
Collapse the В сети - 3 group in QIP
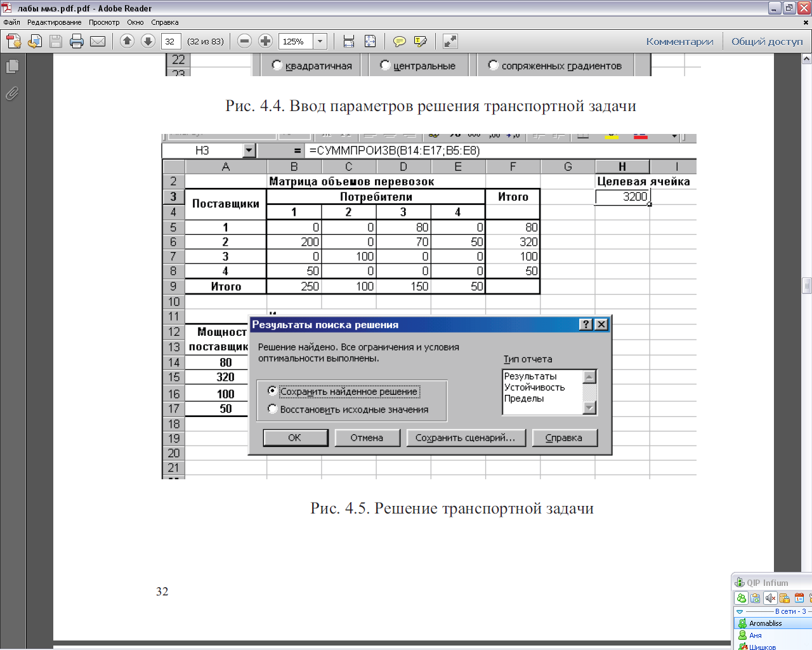740,611
